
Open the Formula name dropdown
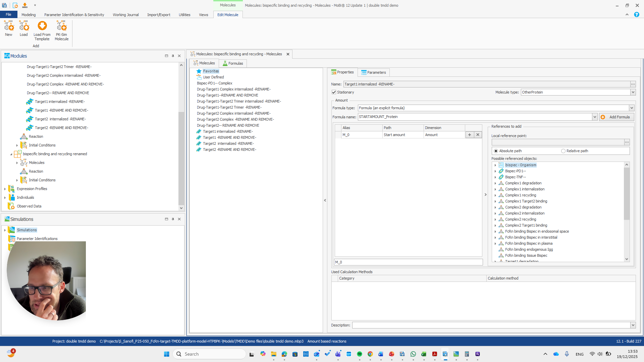click(x=595, y=117)
